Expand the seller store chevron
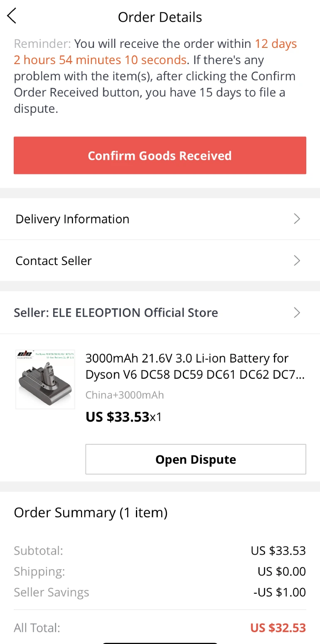 pyautogui.click(x=297, y=312)
